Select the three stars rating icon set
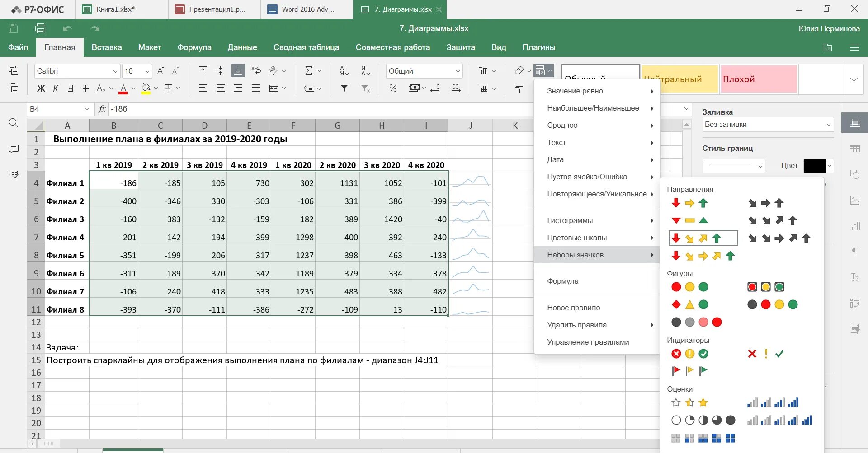The width and height of the screenshot is (868, 453). (689, 402)
